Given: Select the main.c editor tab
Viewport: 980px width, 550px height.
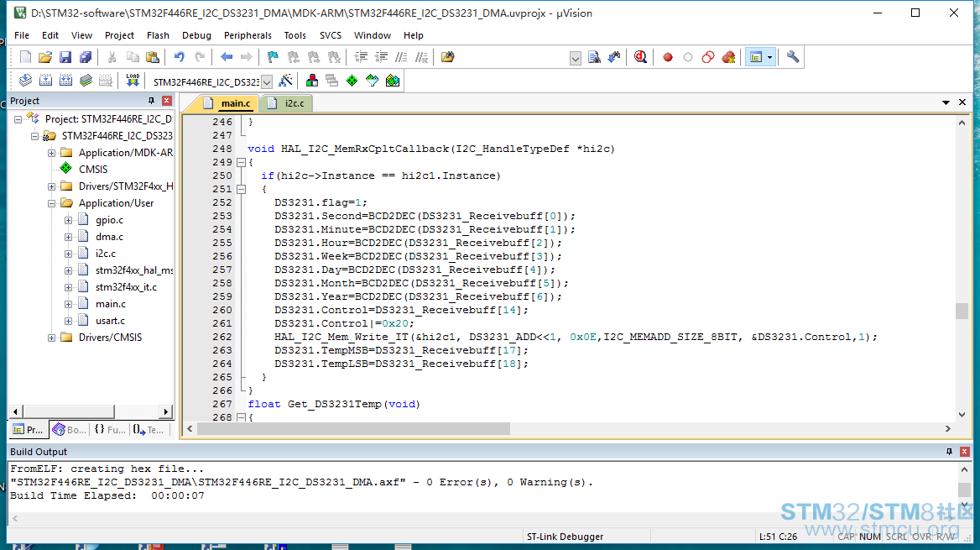Looking at the screenshot, I should point(229,103).
